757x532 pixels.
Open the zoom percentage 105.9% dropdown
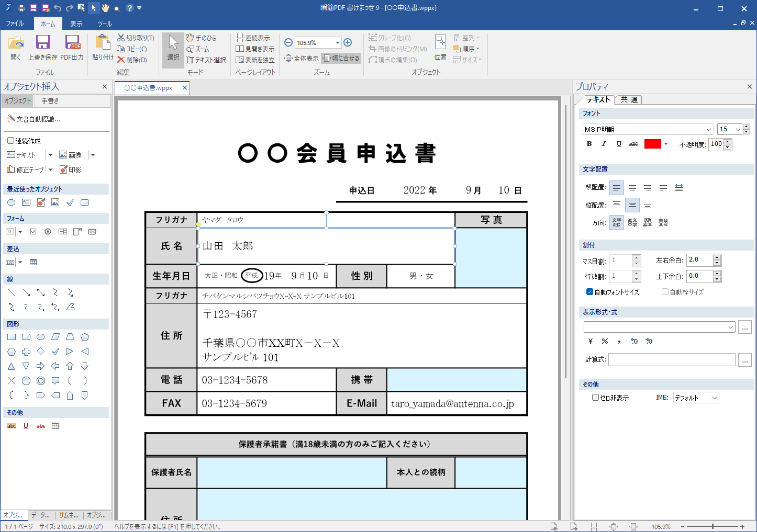[338, 42]
